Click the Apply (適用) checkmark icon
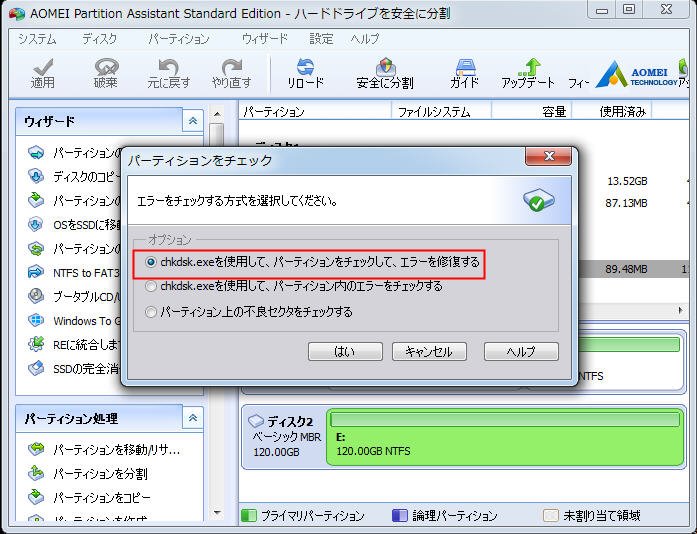 [x=43, y=67]
